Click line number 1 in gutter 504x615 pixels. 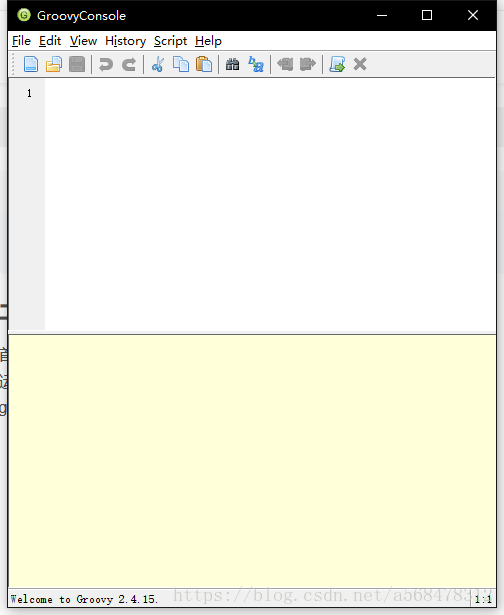29,93
